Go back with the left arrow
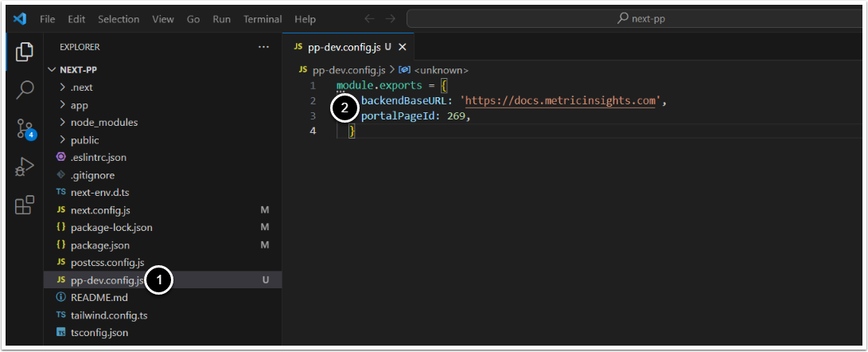868x352 pixels. [x=369, y=18]
